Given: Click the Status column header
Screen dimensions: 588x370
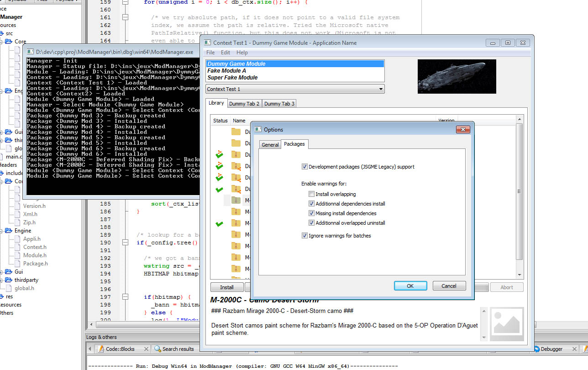Looking at the screenshot, I should (x=220, y=121).
